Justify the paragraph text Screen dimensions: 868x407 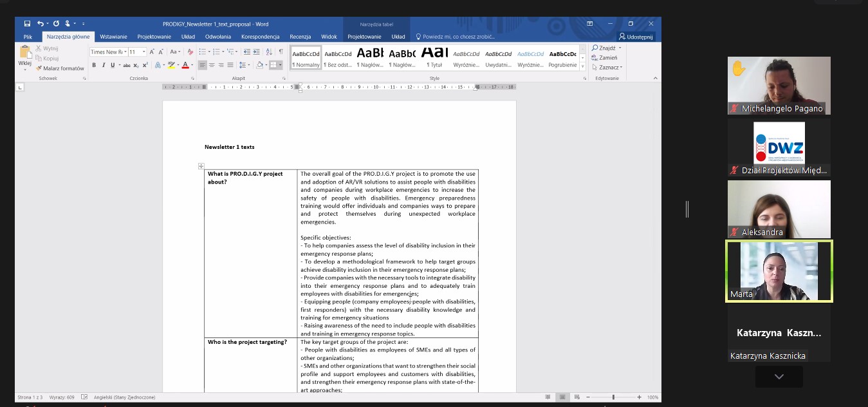[230, 65]
